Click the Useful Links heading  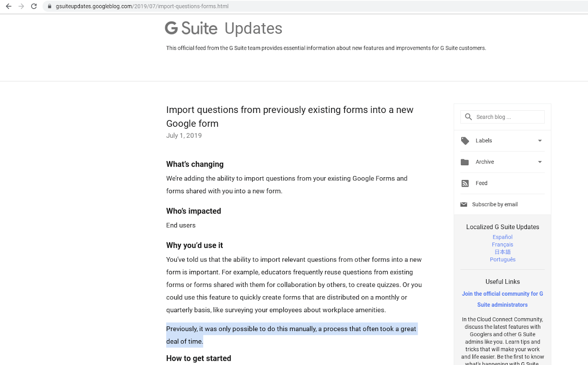pyautogui.click(x=503, y=281)
